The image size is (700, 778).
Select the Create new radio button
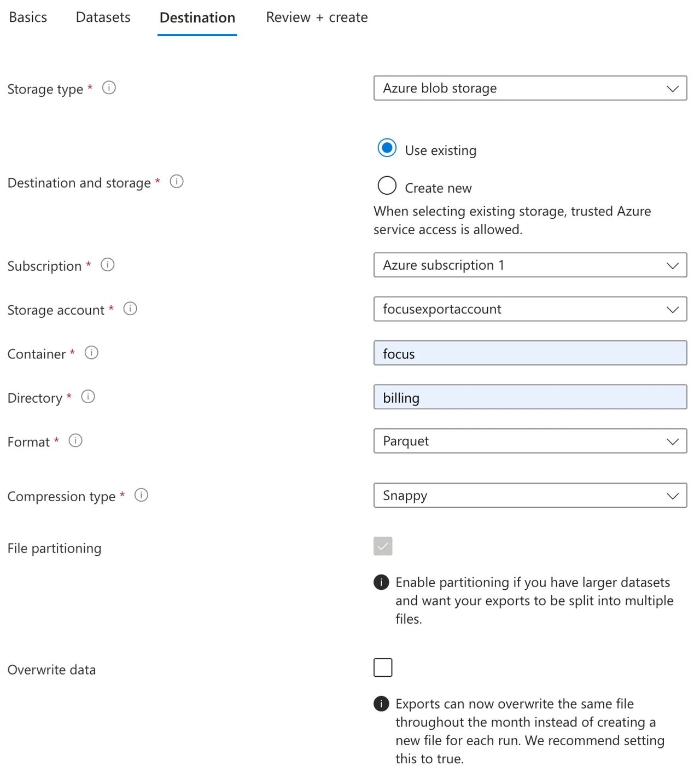pyautogui.click(x=387, y=185)
